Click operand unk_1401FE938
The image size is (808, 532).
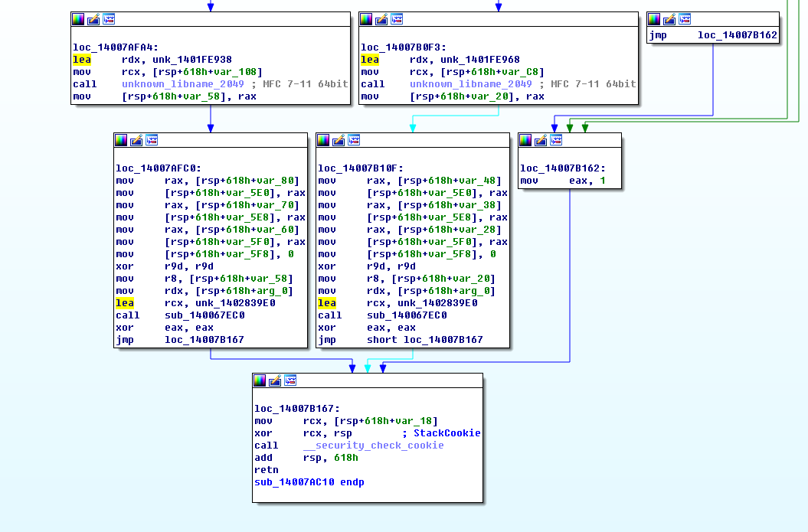coord(191,60)
